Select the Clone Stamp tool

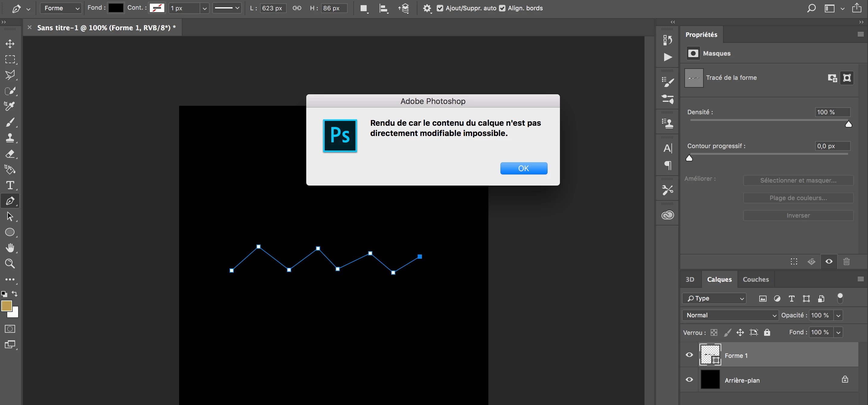(10, 138)
